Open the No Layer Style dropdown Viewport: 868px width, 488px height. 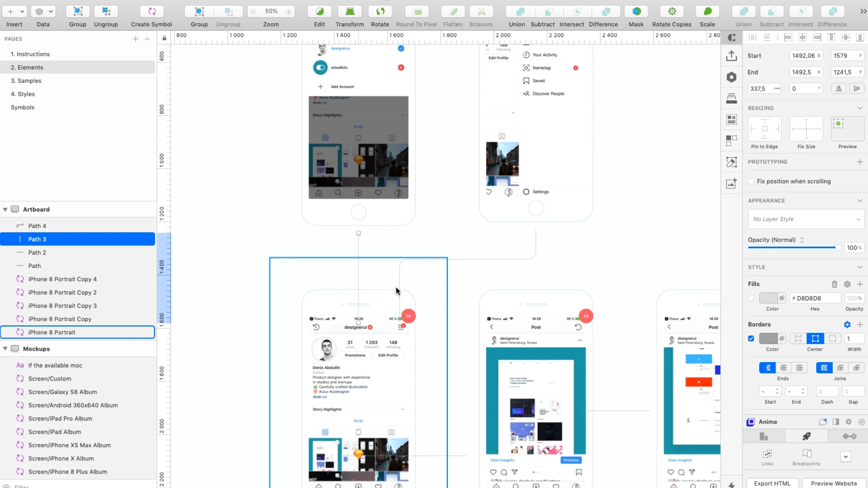coord(806,219)
